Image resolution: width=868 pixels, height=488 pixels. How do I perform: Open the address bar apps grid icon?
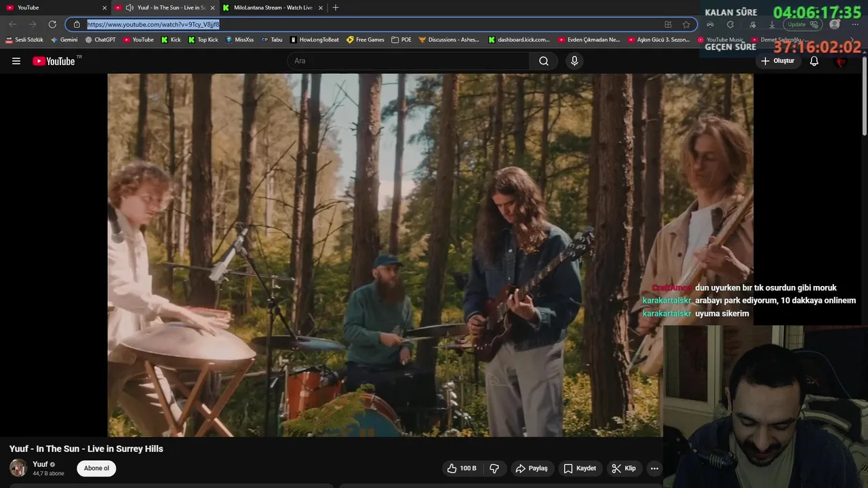(668, 24)
